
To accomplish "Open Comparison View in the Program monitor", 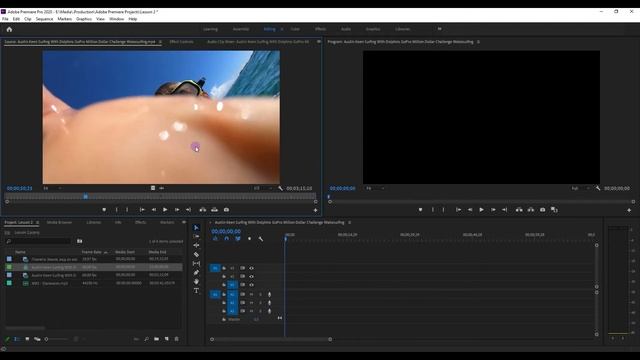I will (554, 210).
